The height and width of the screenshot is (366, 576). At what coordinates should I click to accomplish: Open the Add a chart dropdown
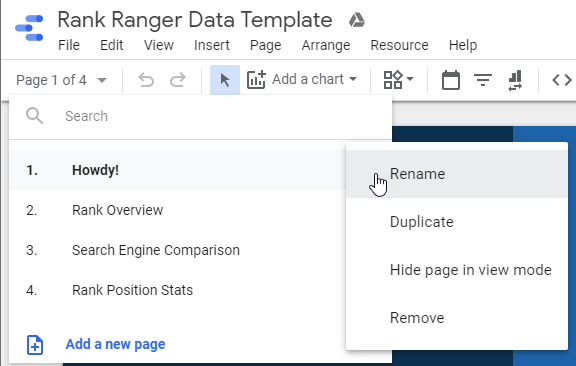pyautogui.click(x=302, y=79)
